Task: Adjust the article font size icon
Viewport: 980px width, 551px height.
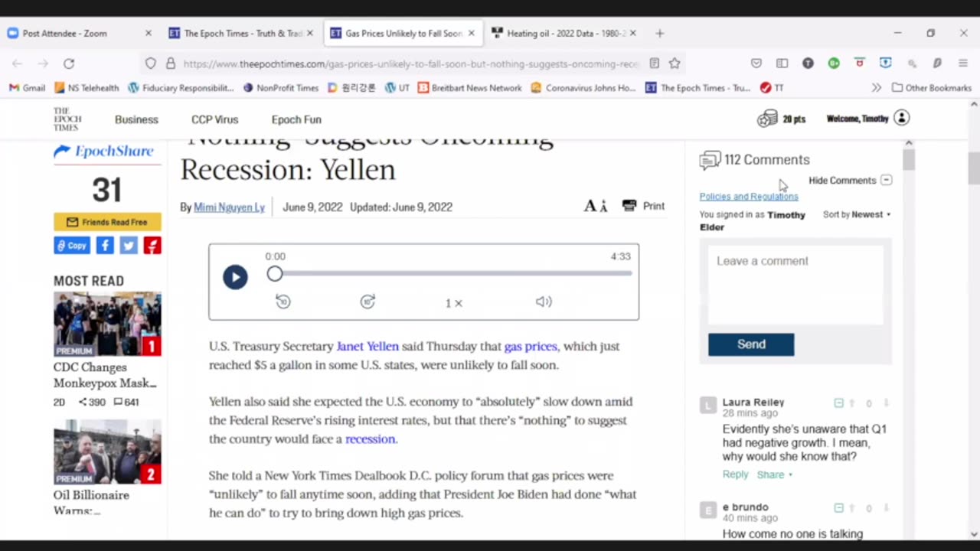Action: click(x=596, y=206)
